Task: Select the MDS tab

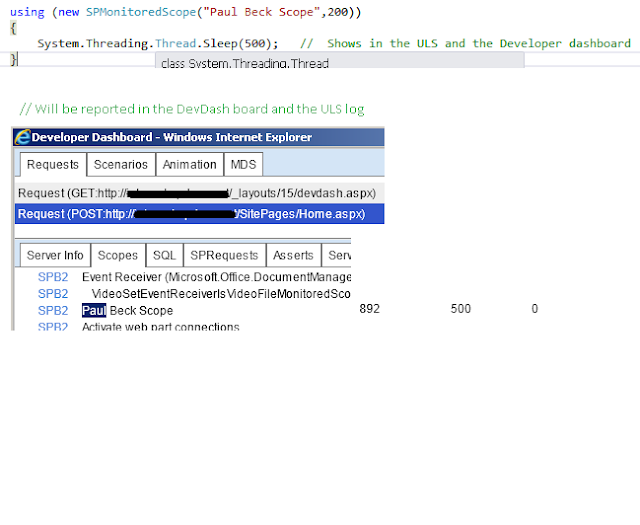Action: tap(243, 165)
